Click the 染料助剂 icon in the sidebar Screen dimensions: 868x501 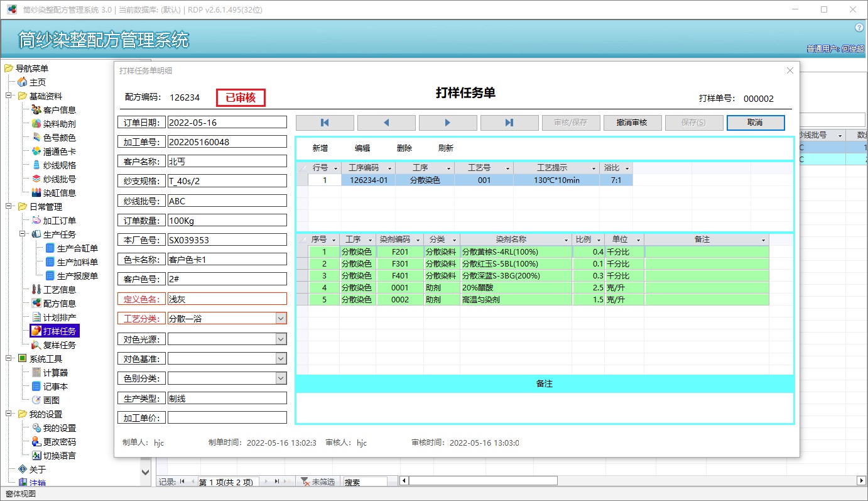point(36,124)
